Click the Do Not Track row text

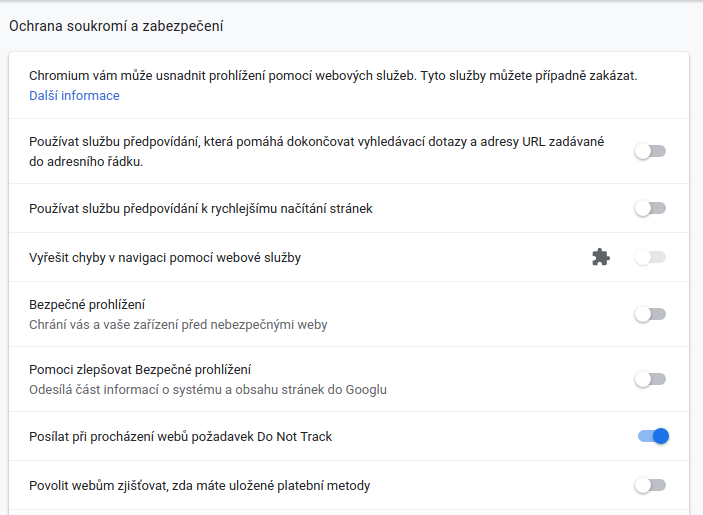[181, 437]
